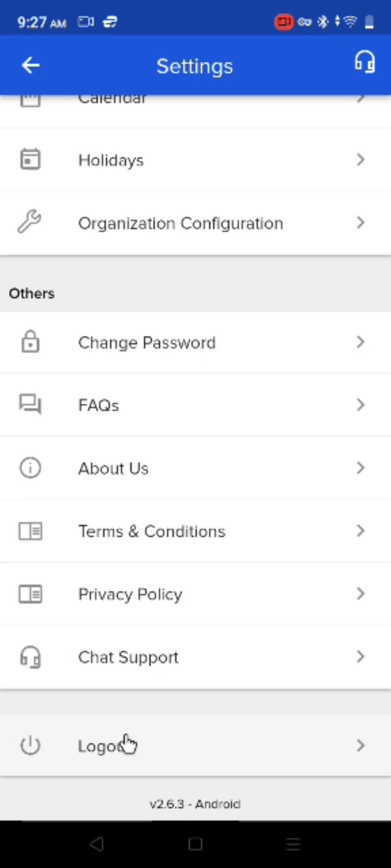
Task: Tap the Logout power icon
Action: click(x=30, y=745)
